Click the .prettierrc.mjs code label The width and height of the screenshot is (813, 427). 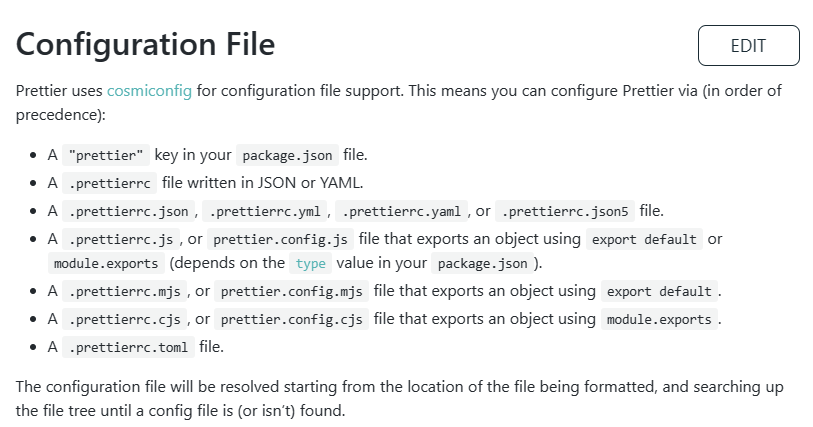124,291
